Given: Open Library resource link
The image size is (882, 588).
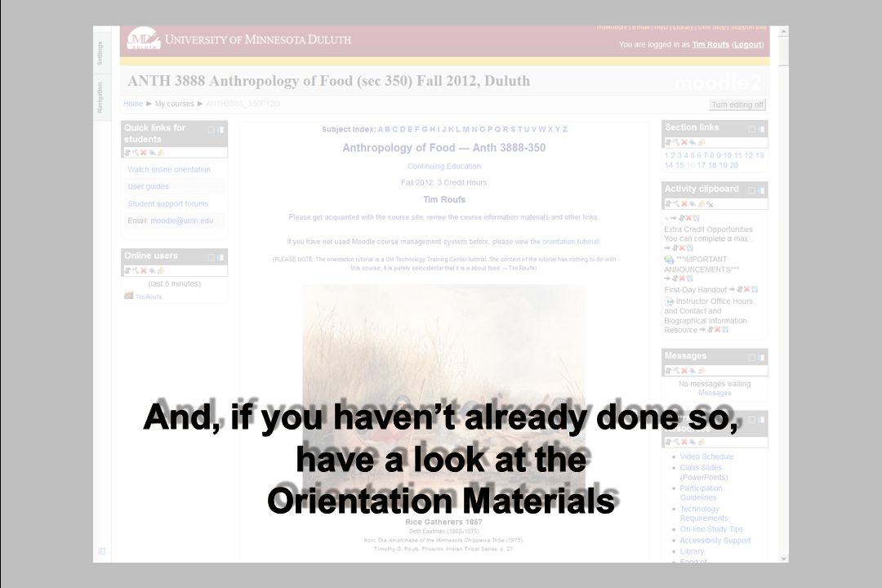Looking at the screenshot, I should tap(692, 551).
